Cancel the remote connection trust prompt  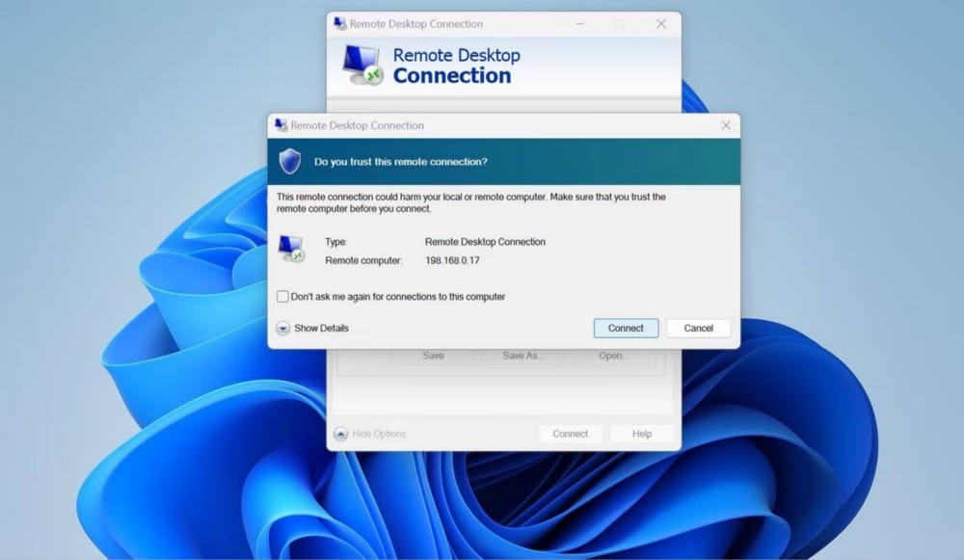coord(698,328)
